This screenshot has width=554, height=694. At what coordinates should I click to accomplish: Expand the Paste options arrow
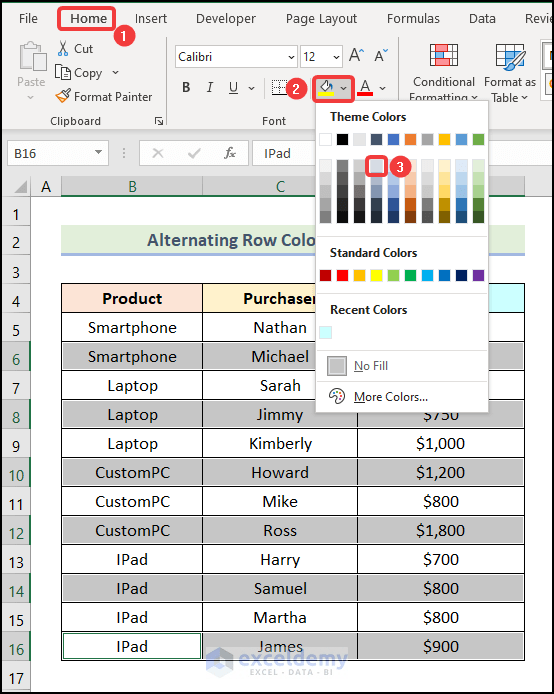31,97
